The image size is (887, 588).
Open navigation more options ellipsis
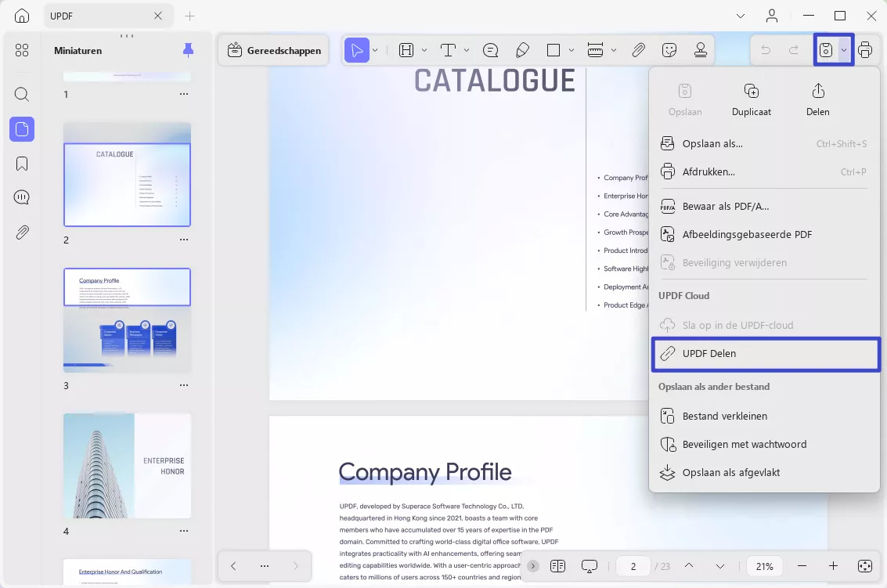(264, 566)
